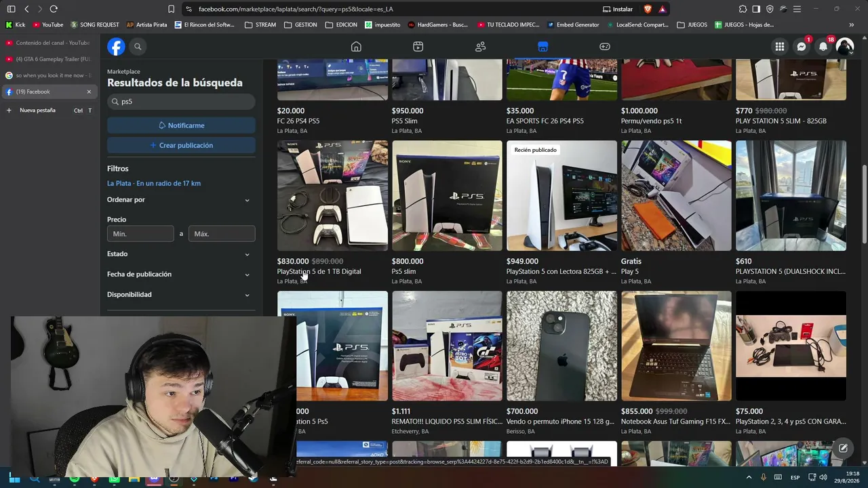The height and width of the screenshot is (488, 868).
Task: Click the maximum price Máx. field
Action: [x=222, y=234]
